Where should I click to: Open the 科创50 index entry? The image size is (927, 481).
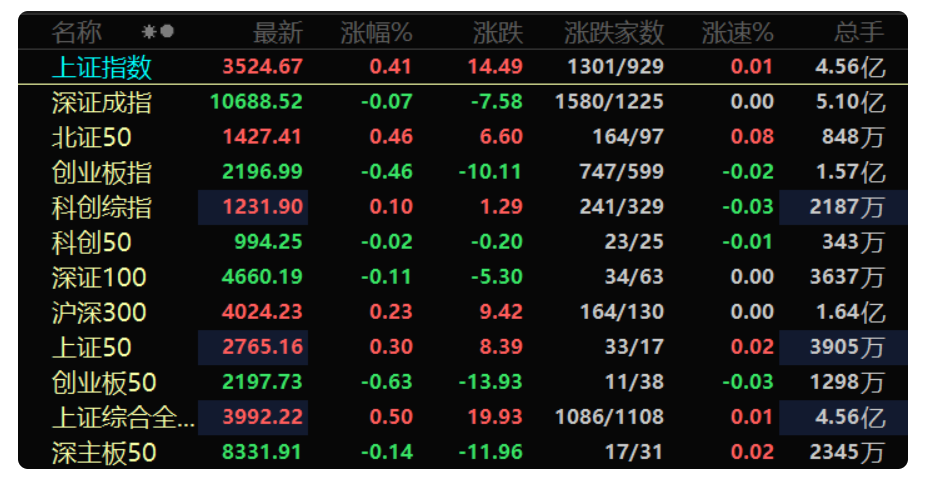point(463,242)
